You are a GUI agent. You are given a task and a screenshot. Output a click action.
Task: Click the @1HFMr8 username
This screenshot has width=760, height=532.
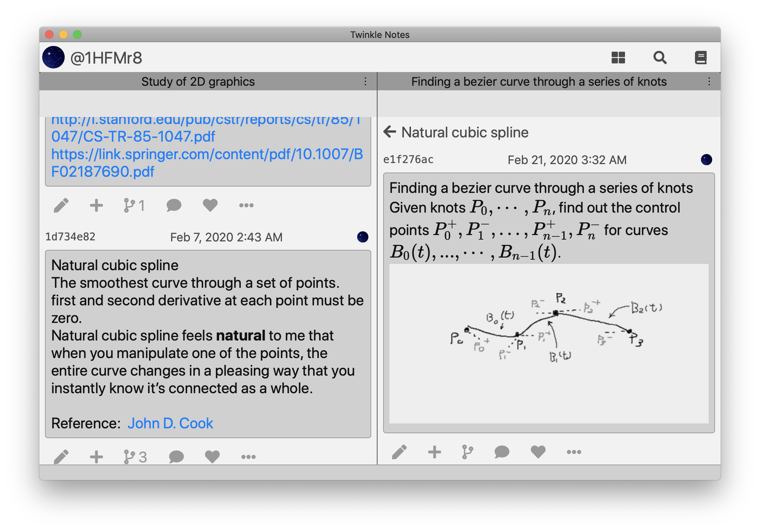click(x=106, y=58)
